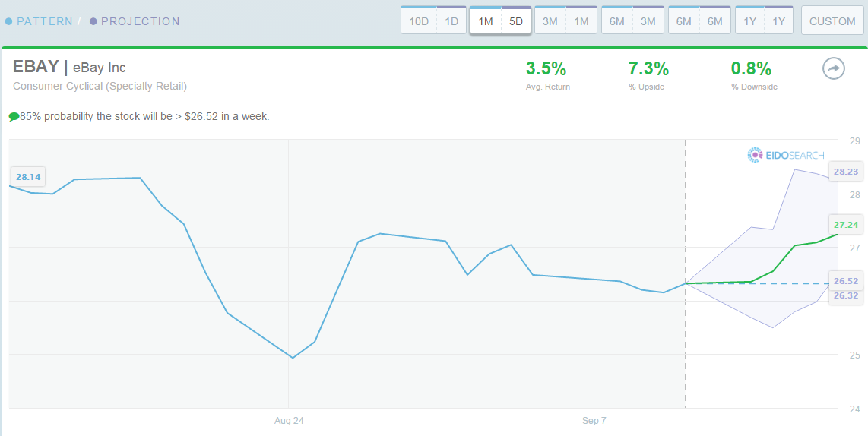Screen dimensions: 868x436
Task: Click the 27.24 projected price label
Action: pos(846,225)
